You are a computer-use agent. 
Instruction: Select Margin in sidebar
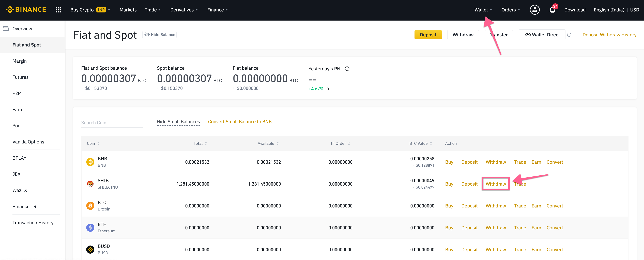(20, 61)
